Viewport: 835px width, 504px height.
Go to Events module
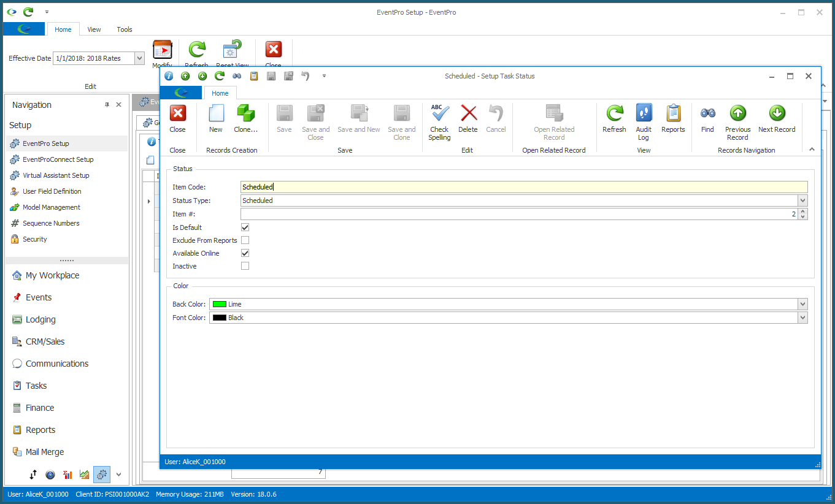coord(67,297)
